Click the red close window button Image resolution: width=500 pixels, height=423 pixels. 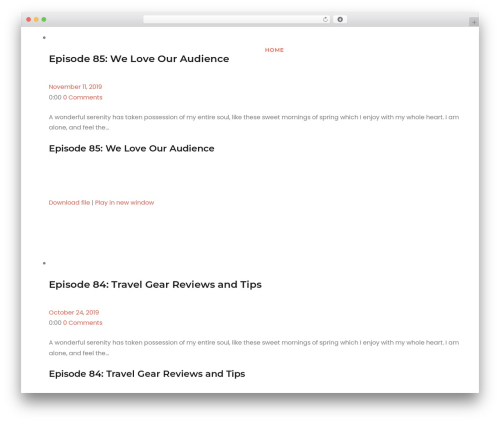(29, 20)
